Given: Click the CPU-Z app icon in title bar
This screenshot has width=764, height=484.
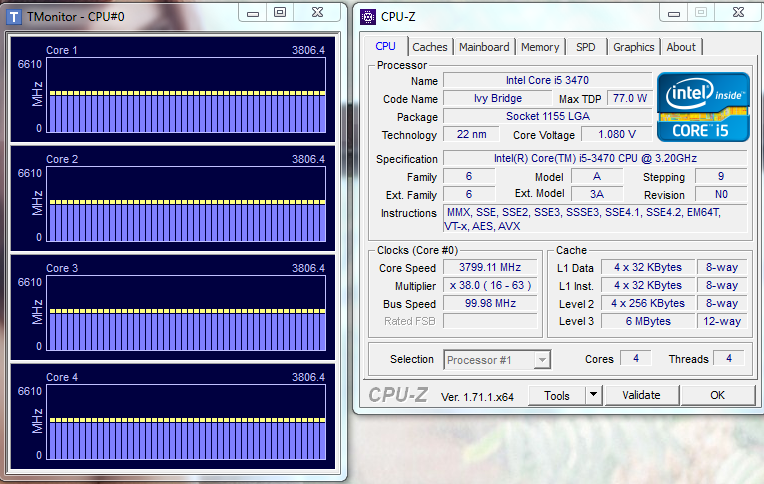Looking at the screenshot, I should pos(368,17).
